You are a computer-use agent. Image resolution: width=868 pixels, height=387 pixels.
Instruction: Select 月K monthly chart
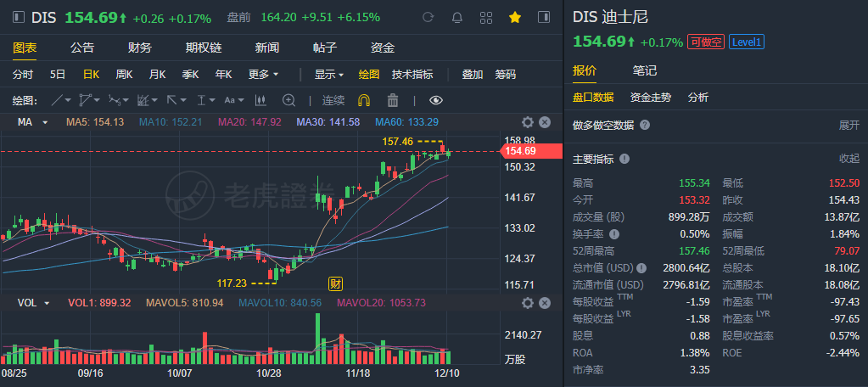pyautogui.click(x=157, y=74)
